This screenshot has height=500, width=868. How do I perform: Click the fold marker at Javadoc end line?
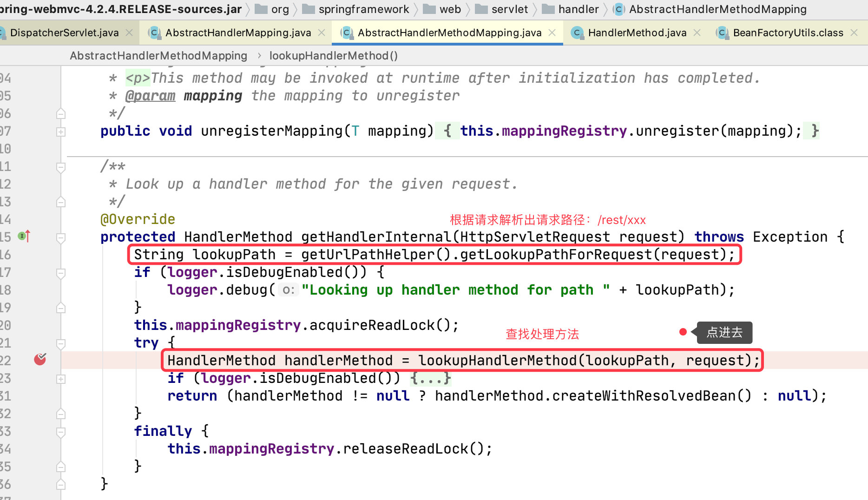click(60, 202)
